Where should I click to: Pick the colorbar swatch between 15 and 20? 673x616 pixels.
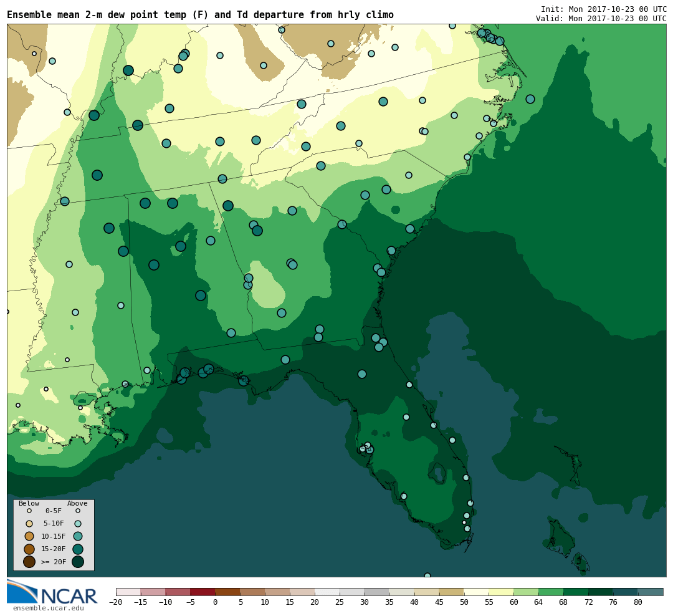tap(303, 592)
